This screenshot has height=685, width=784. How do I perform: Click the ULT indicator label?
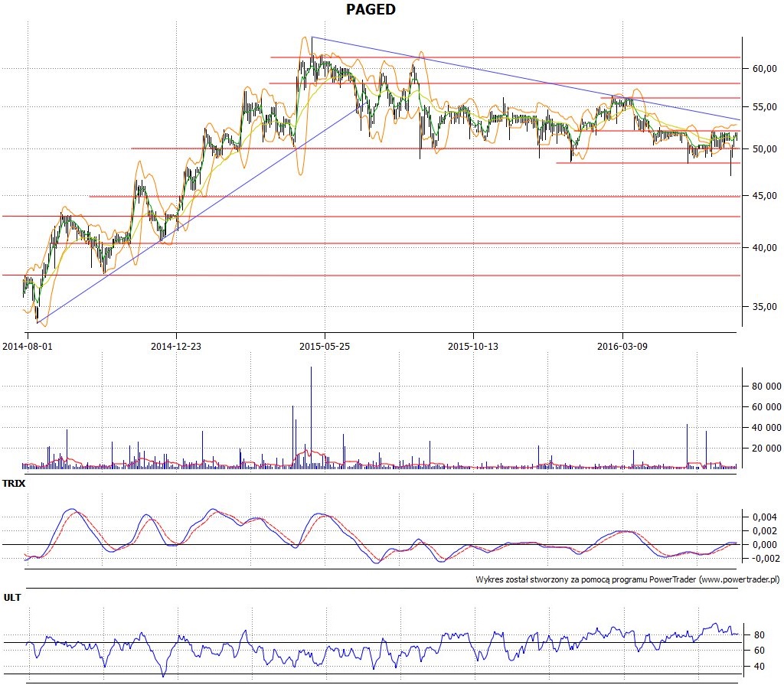[12, 598]
